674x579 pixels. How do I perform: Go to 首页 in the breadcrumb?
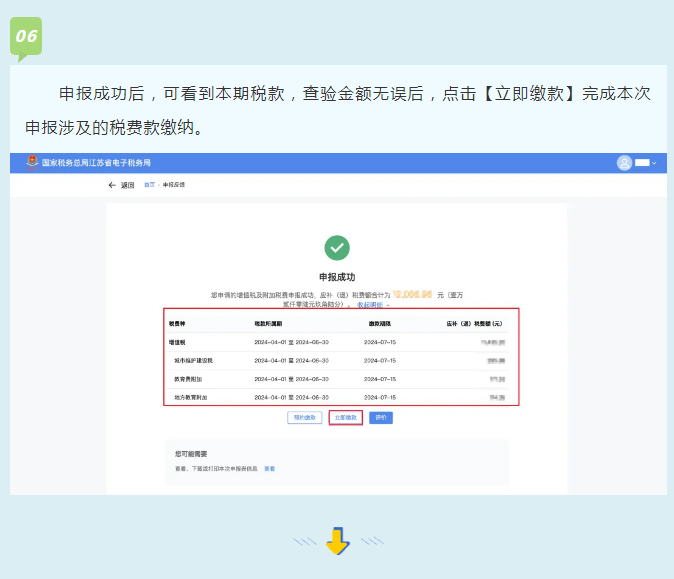click(149, 185)
